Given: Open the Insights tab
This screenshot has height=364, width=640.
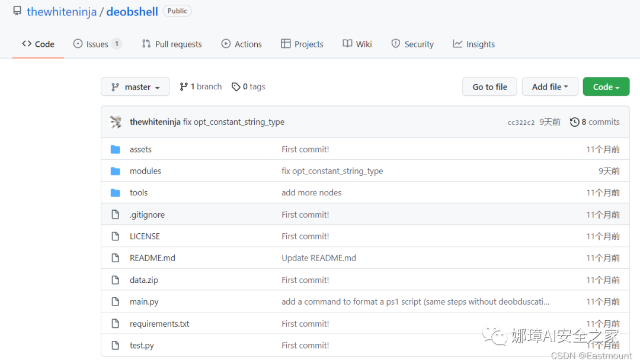Looking at the screenshot, I should point(473,44).
